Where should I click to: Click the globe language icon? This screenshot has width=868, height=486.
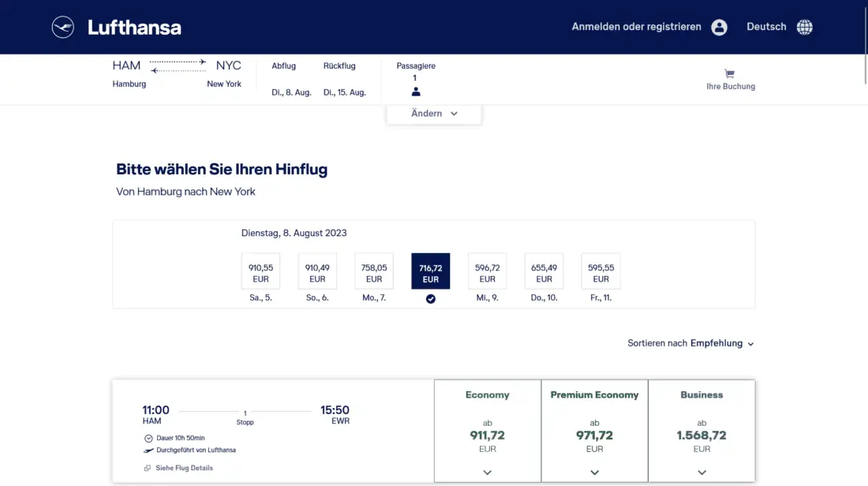(804, 28)
